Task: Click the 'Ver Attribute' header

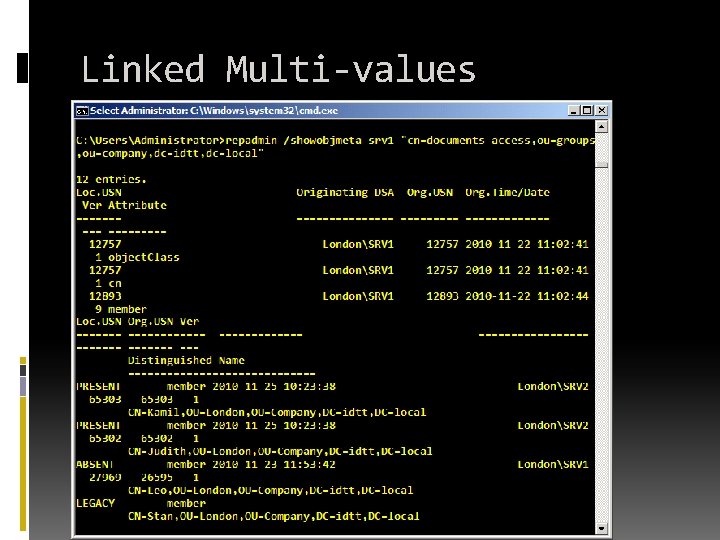Action: [124, 205]
